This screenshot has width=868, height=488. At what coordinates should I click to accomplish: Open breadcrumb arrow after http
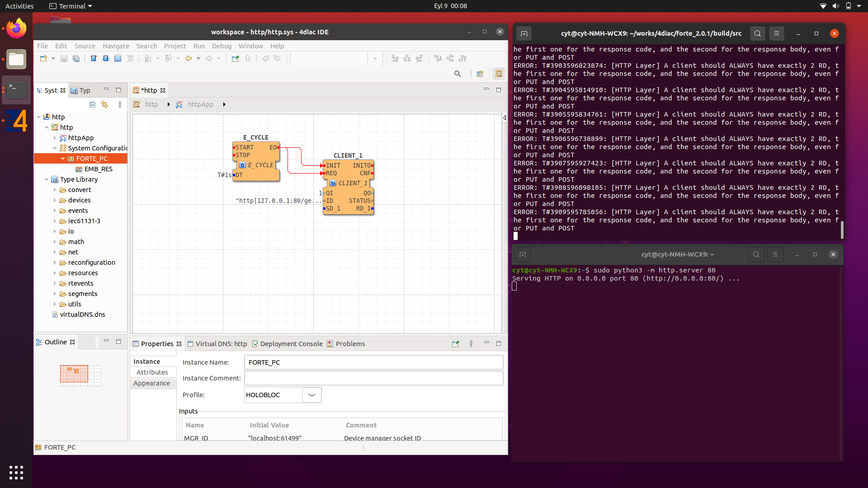(169, 104)
